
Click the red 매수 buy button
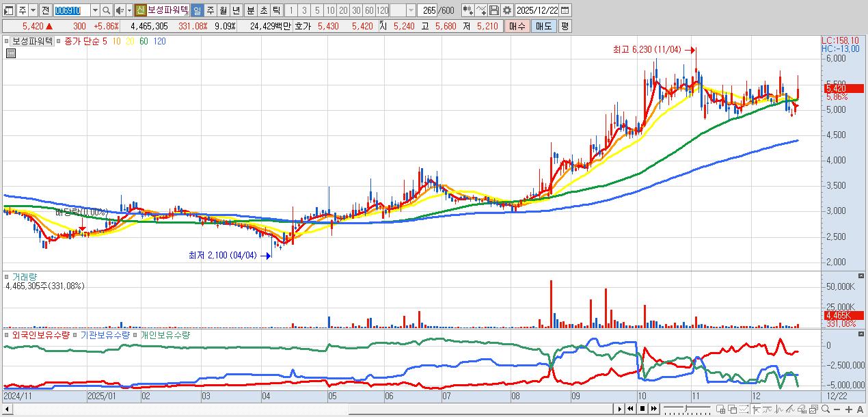517,26
